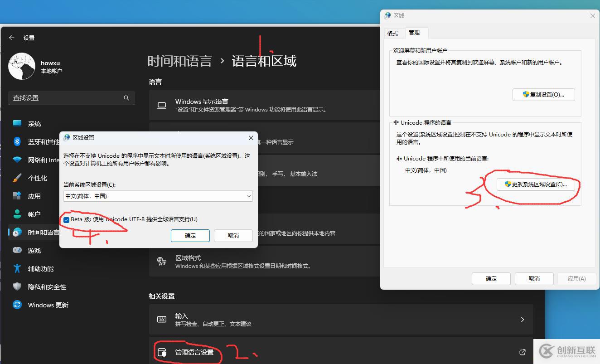This screenshot has height=364, width=600.
Task: Click the 区域格式 language icon
Action: (162, 261)
